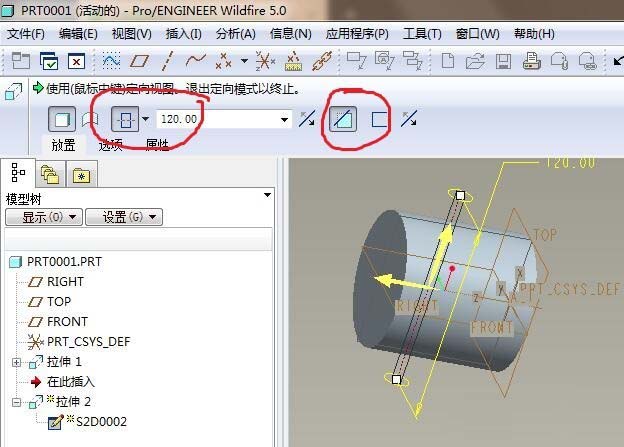The image size is (624, 447).
Task: Switch to the Folder Browser navigator tab
Action: 50,174
